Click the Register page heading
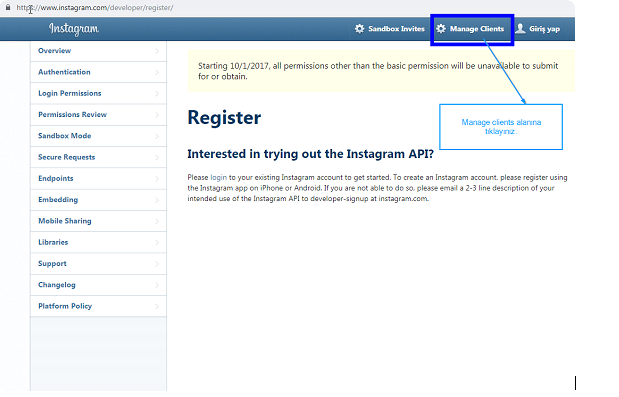 [x=224, y=118]
